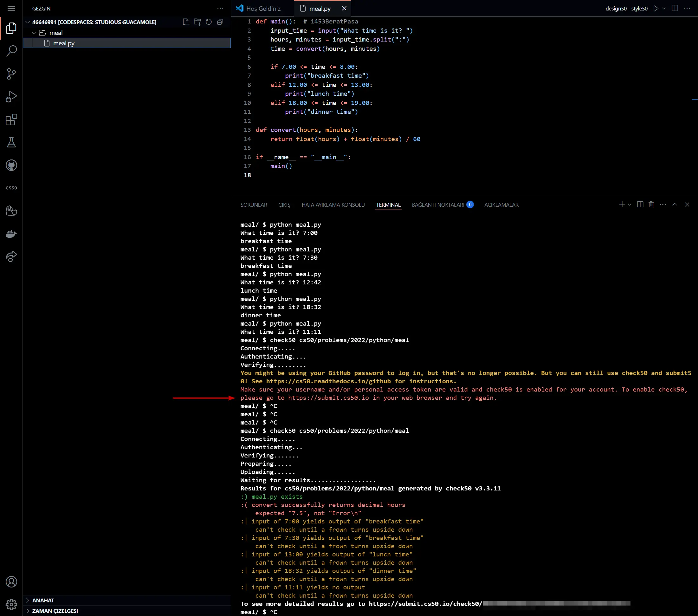
Task: Open the GitHub view
Action: point(11,165)
